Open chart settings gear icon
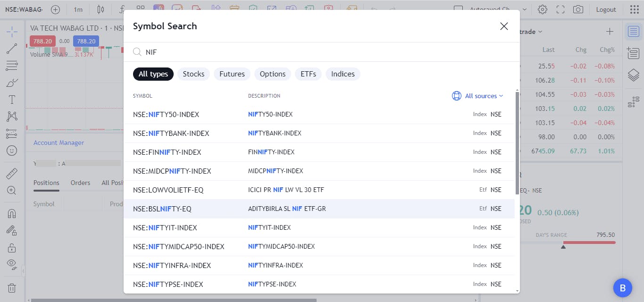Image resolution: width=644 pixels, height=302 pixels. pos(543,9)
